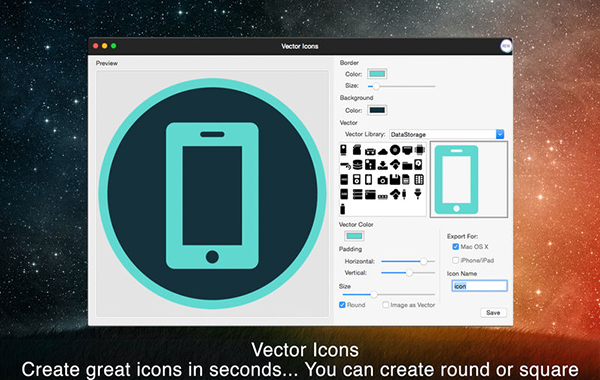Choose the CPU chip vector icon
Screen dimensions: 600x380
(x=419, y=150)
